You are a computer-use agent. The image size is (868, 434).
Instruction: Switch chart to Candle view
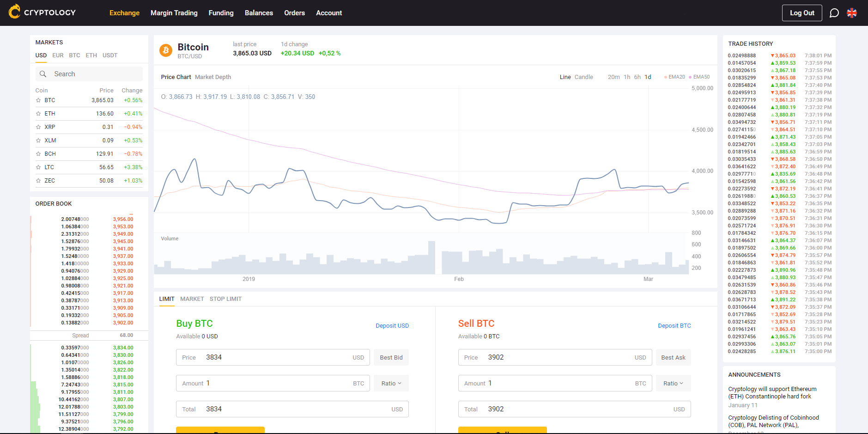(584, 77)
